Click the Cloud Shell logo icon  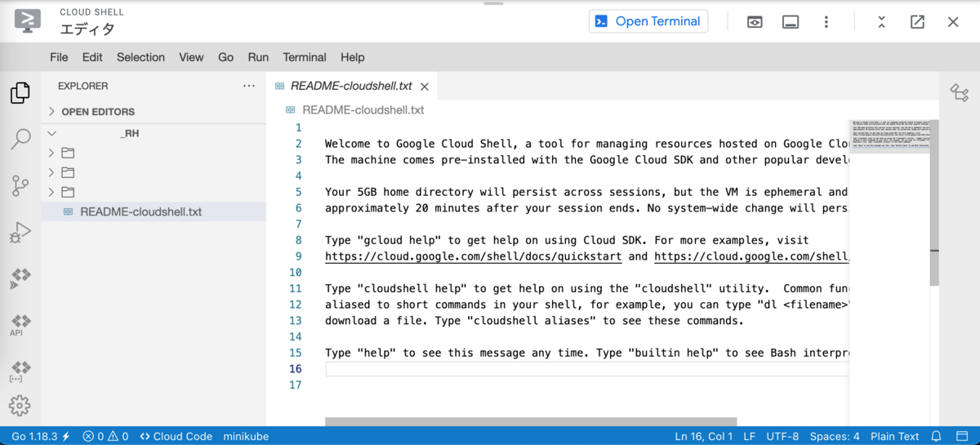tap(27, 21)
